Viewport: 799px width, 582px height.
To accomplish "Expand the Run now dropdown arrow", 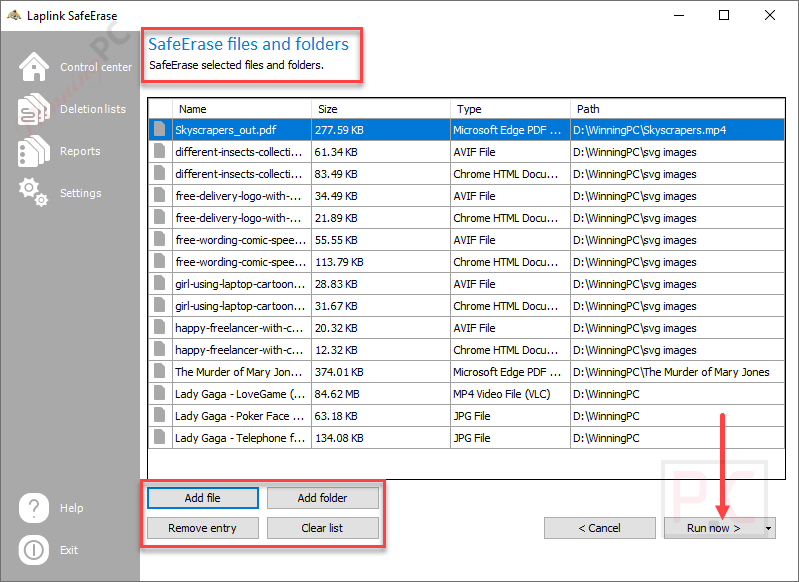I will point(768,528).
